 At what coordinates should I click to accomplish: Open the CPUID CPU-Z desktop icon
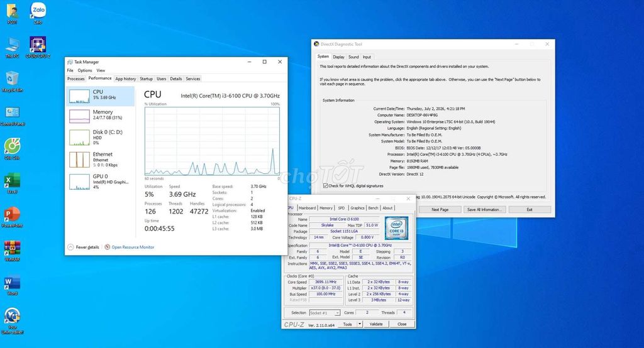38,46
